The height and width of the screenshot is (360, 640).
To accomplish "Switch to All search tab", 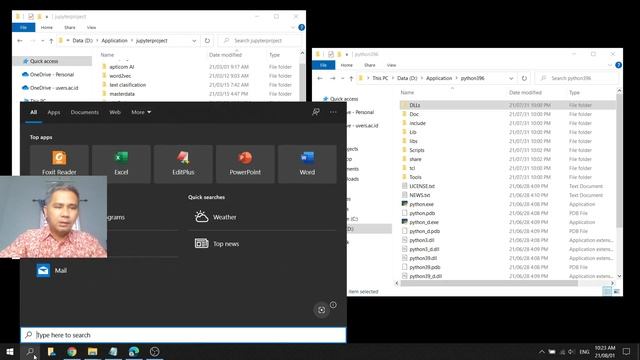I will [x=33, y=112].
